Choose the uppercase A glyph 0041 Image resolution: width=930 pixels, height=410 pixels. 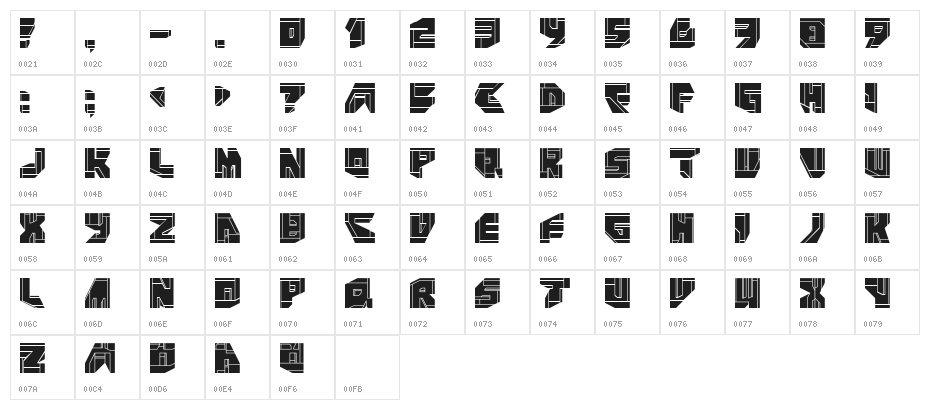coord(356,99)
